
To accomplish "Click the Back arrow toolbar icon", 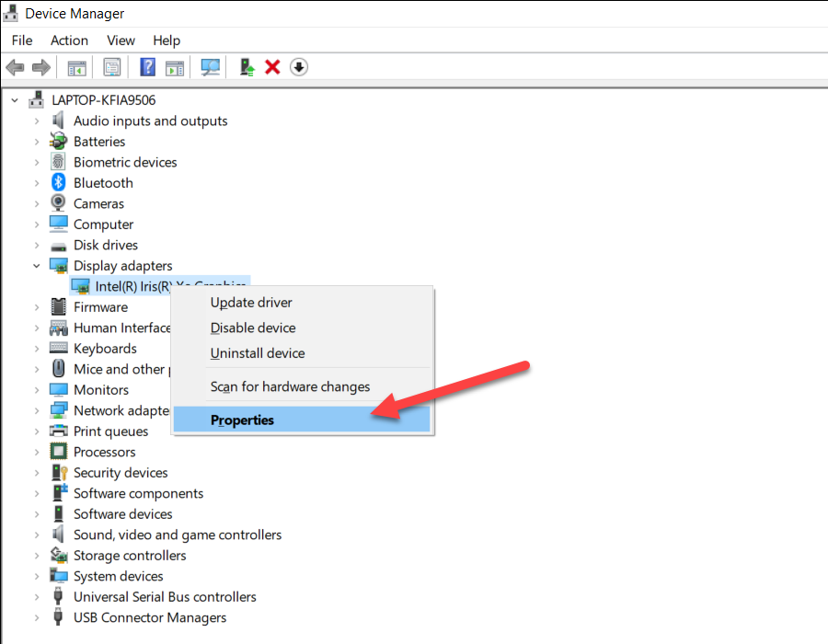I will (x=15, y=67).
